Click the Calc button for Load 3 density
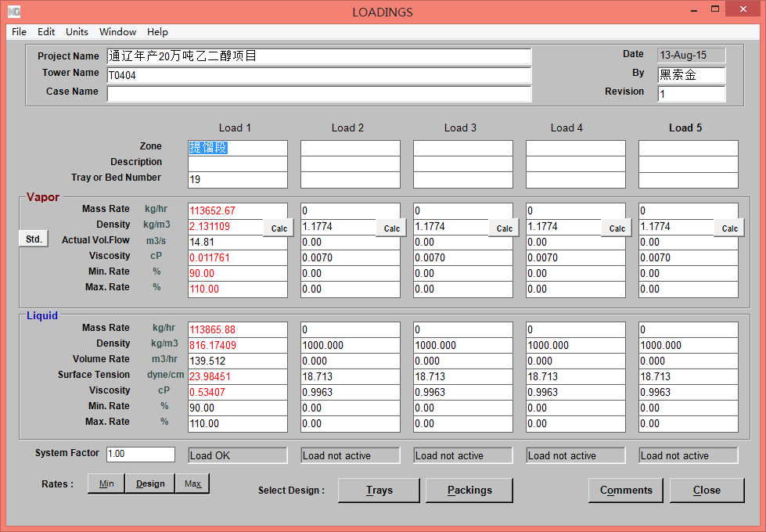 click(x=504, y=228)
